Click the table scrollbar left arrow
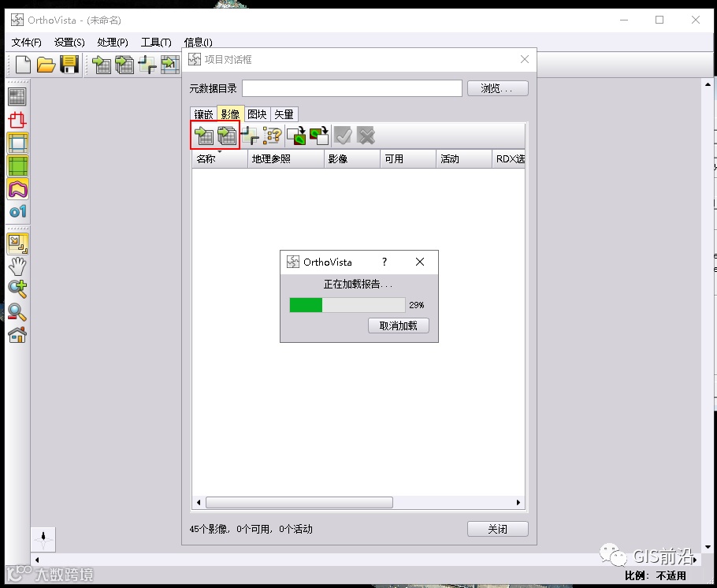Viewport: 717px width, 588px height. point(199,502)
